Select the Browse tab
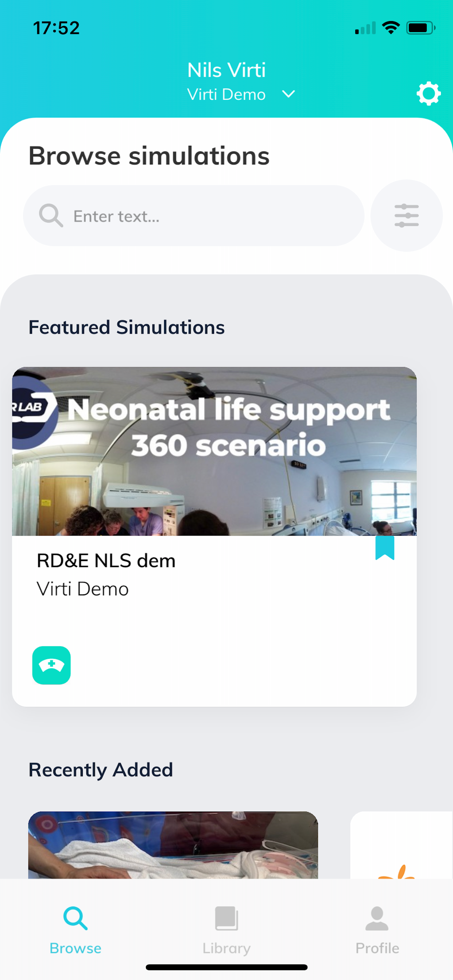This screenshot has height=980, width=453. (x=75, y=929)
